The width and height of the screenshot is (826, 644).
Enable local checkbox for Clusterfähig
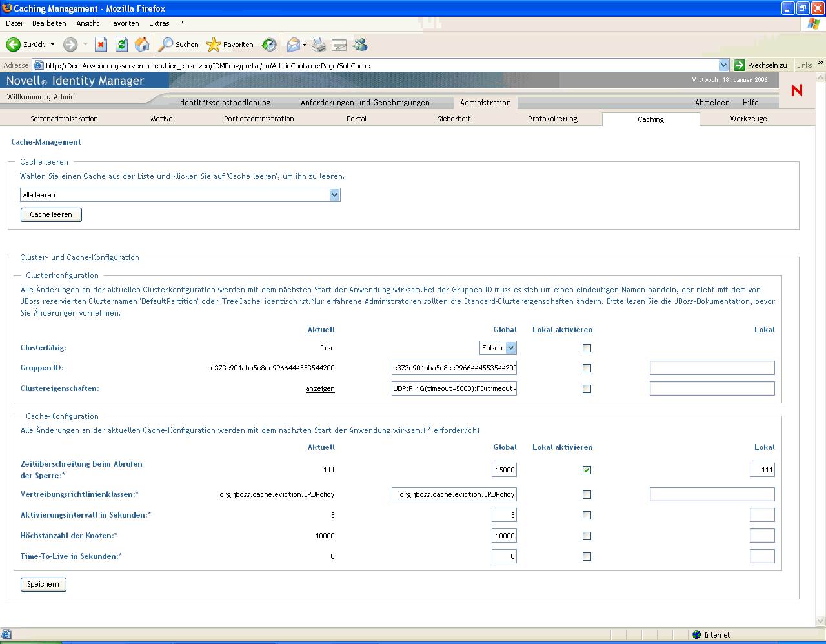point(587,348)
